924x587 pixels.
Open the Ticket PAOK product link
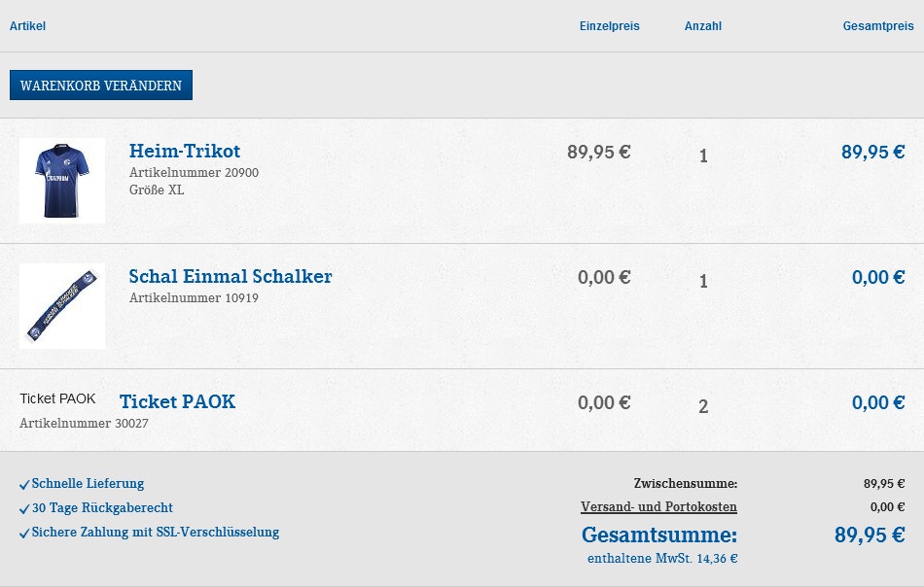177,401
